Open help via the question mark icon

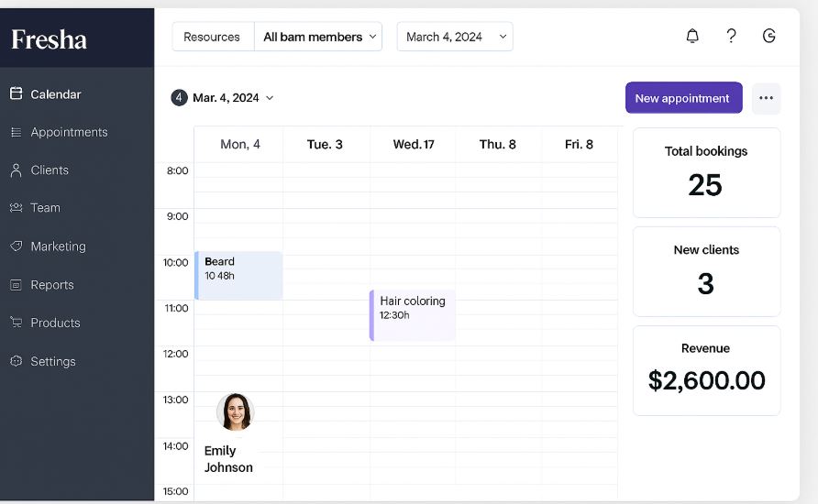pyautogui.click(x=732, y=36)
